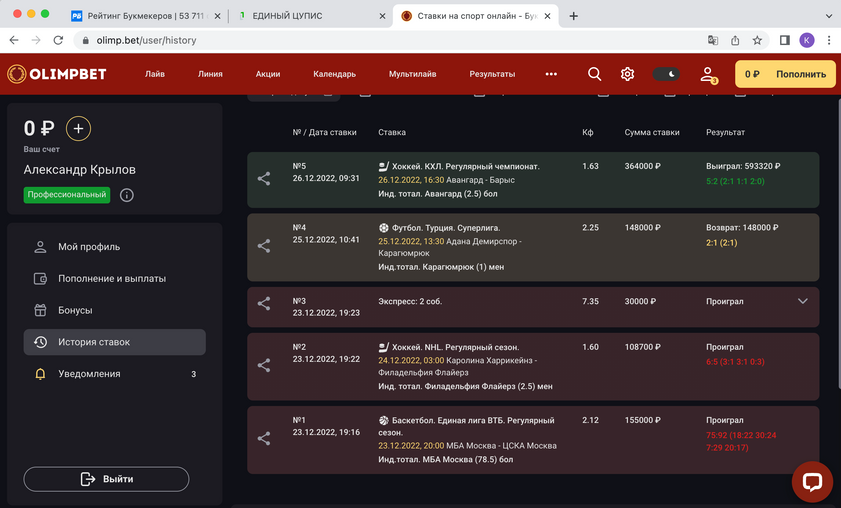Click the wallet icon beside Пополнение и выплаты
Viewport: 841px width, 508px height.
[40, 278]
